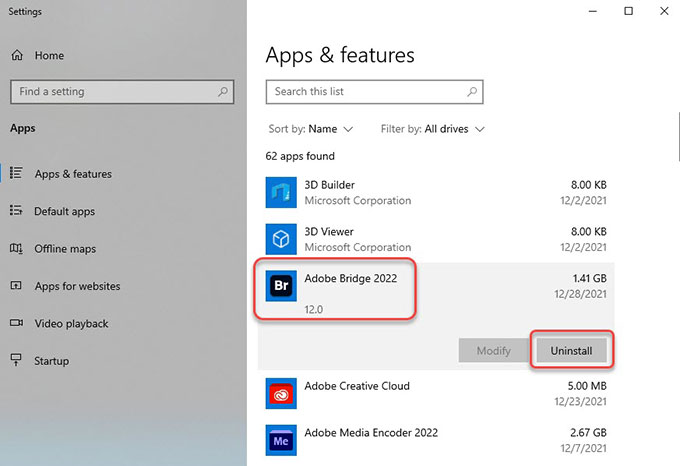Viewport: 680px width, 466px height.
Task: Navigate to Startup settings
Action: pos(52,361)
